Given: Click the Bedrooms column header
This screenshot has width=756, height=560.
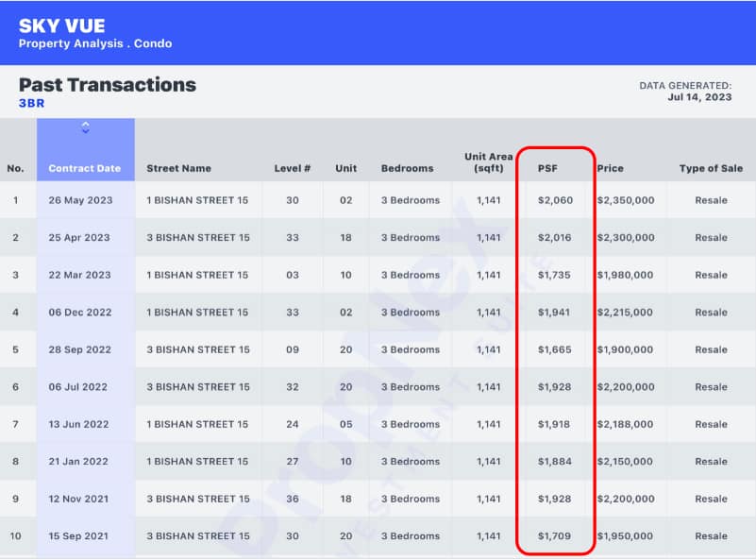Looking at the screenshot, I should tap(408, 168).
